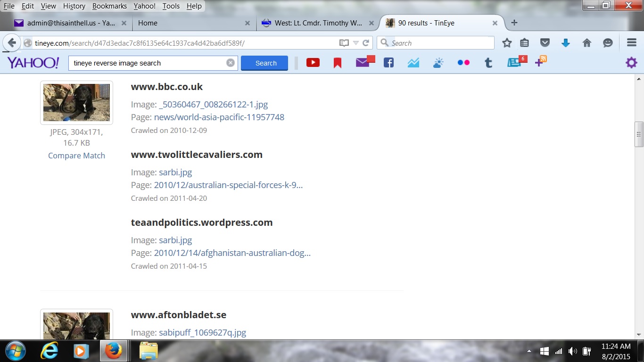Click the Yahoo weather icon

[438, 63]
